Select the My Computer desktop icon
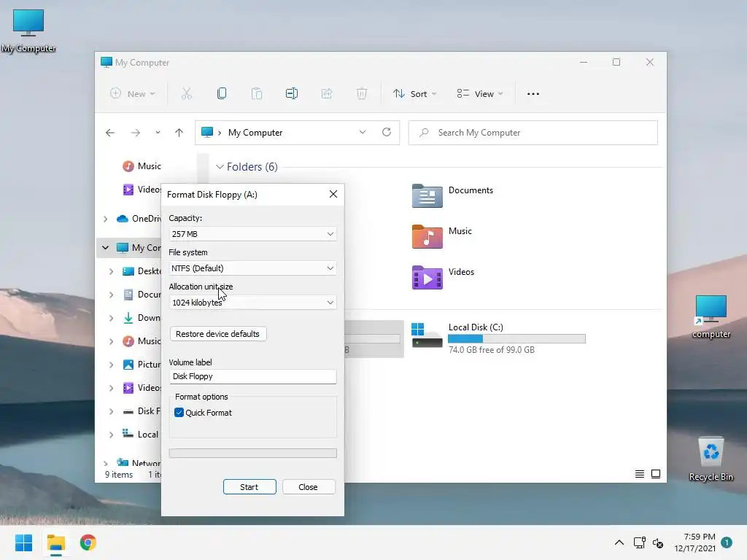The width and height of the screenshot is (747, 560). tap(28, 31)
